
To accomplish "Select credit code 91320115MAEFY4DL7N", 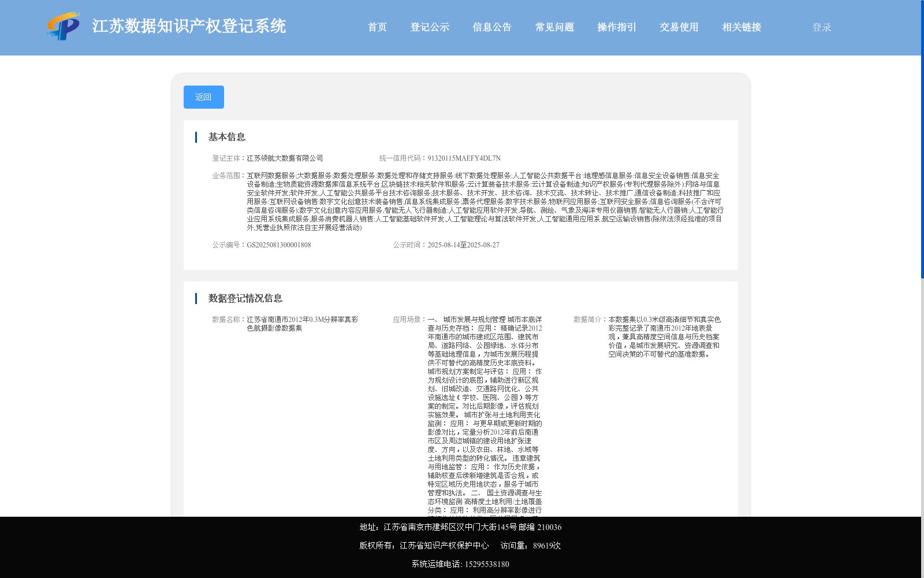I will tap(464, 158).
